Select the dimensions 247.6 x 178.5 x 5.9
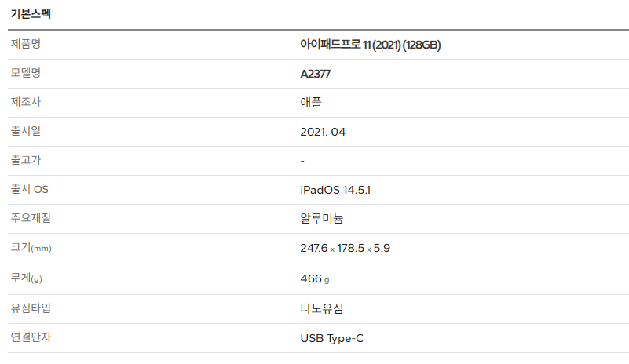 pos(345,248)
